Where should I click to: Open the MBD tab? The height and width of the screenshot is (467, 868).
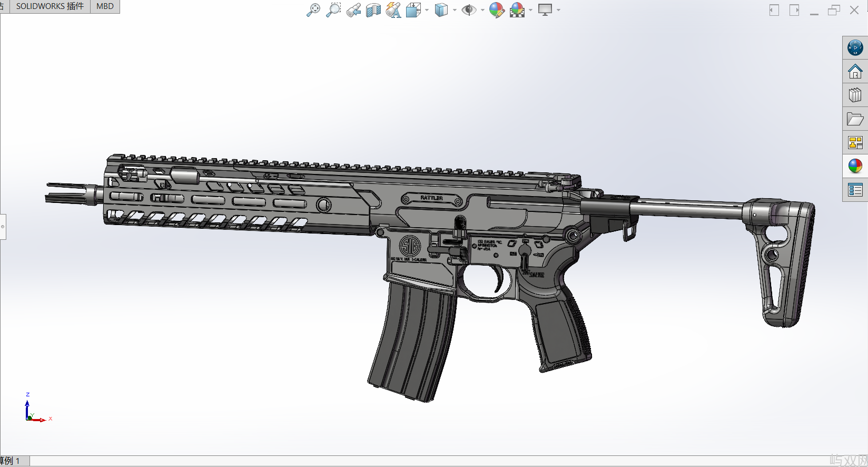pyautogui.click(x=105, y=6)
